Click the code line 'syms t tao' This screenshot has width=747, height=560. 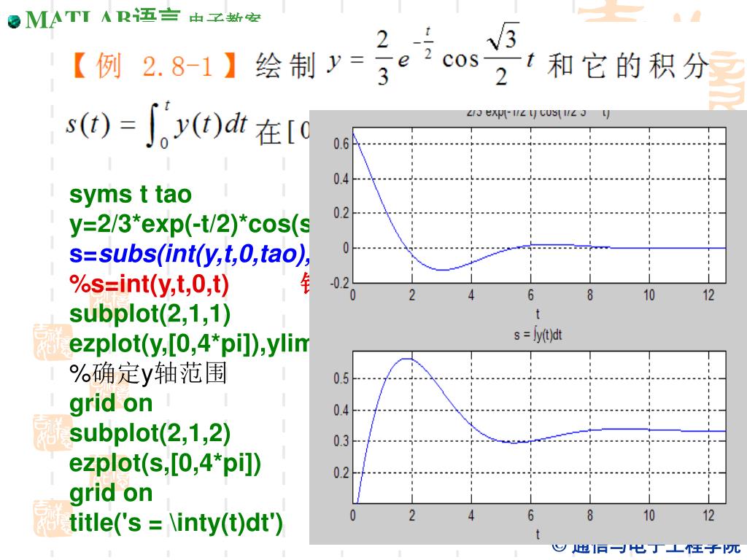pyautogui.click(x=130, y=195)
